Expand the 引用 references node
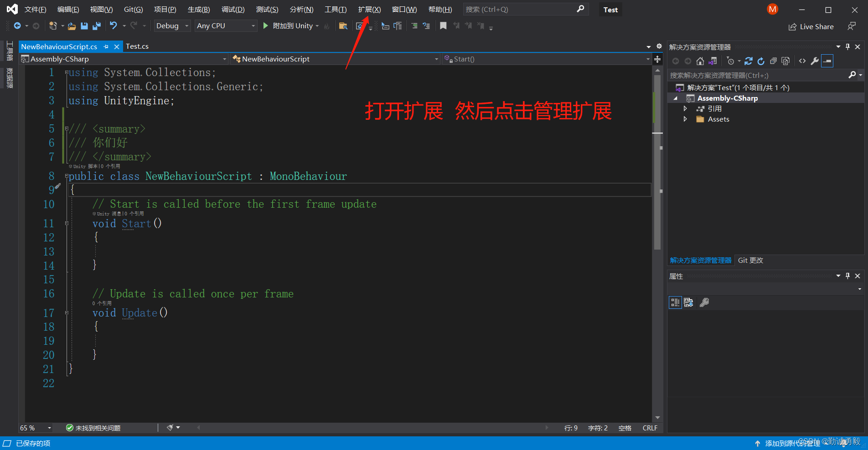 pos(685,108)
